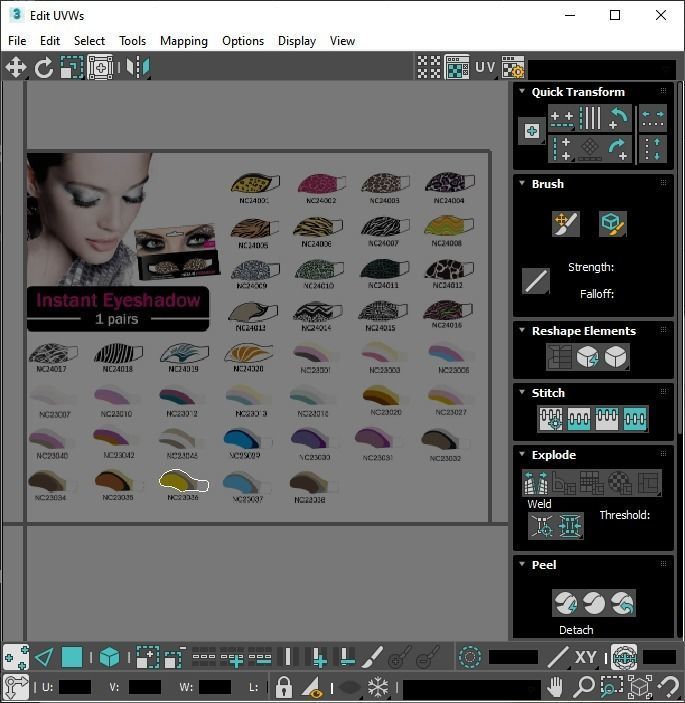Toggle the Freeze snowflake filter

click(x=378, y=686)
